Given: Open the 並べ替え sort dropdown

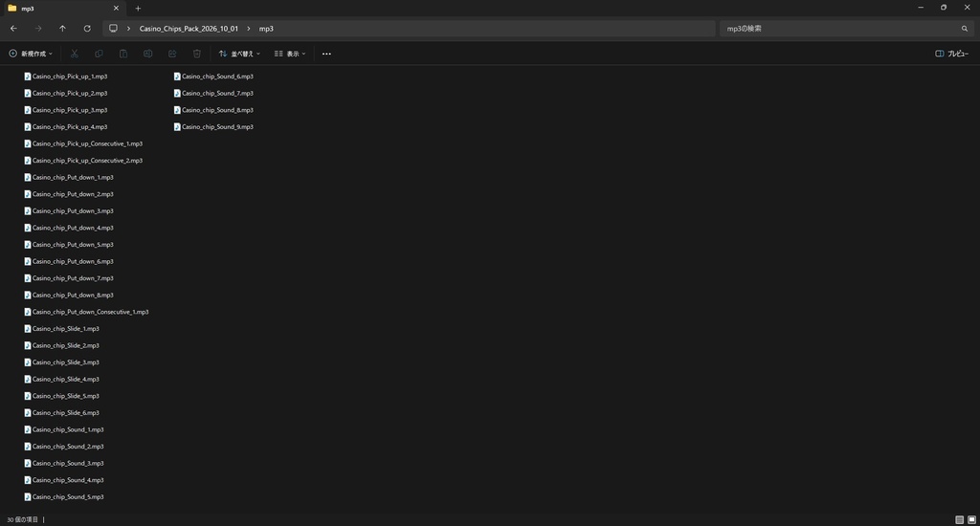Looking at the screenshot, I should click(x=239, y=54).
